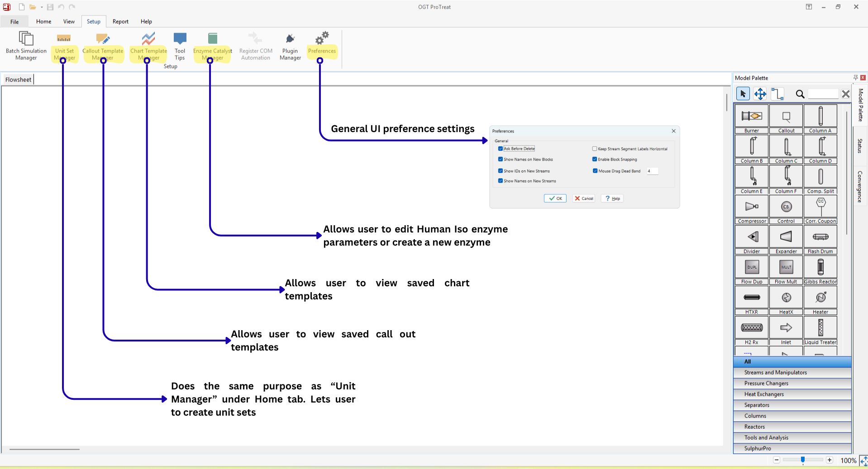Activate the pan/move tool in palette
The width and height of the screenshot is (868, 469).
pos(760,94)
